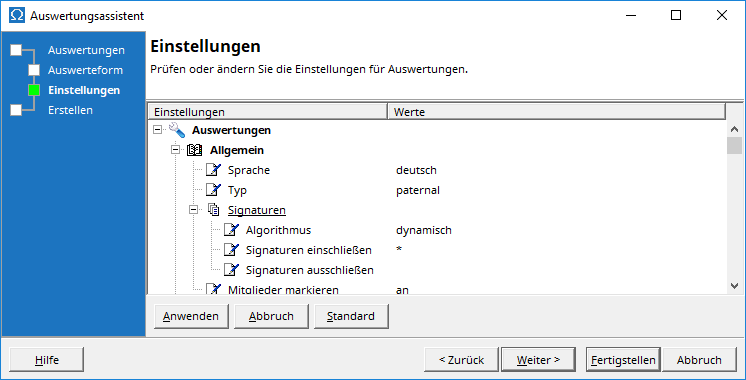The height and width of the screenshot is (380, 746).
Task: Click the Einstellungen column header
Action: (x=268, y=112)
